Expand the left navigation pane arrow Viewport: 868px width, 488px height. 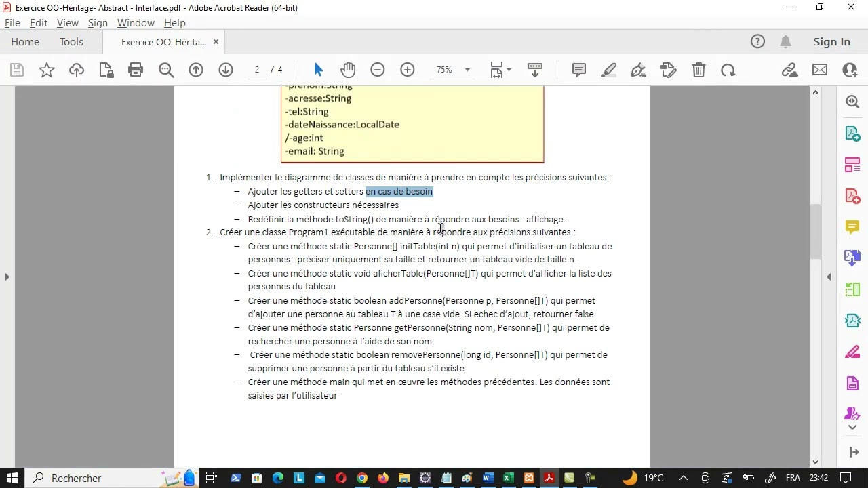point(7,277)
